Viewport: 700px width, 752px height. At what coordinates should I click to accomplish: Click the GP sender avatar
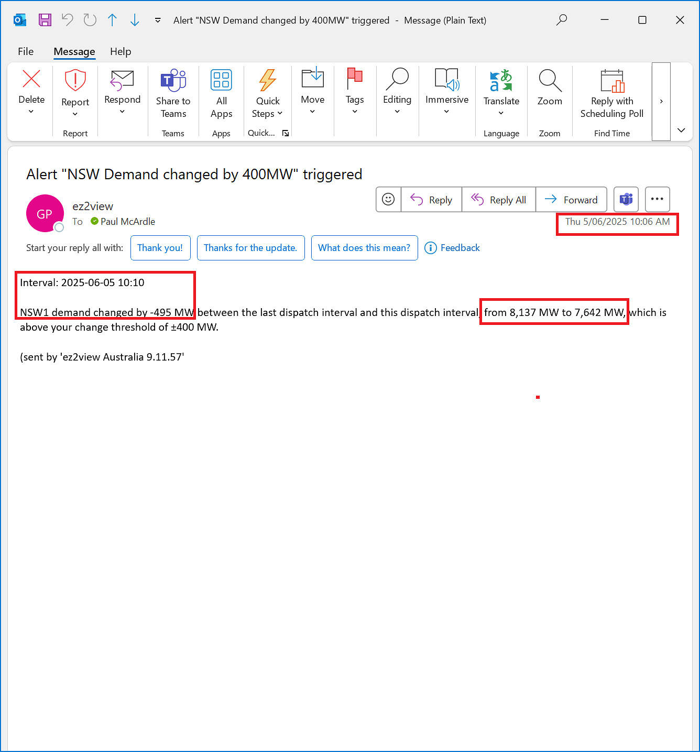click(45, 213)
